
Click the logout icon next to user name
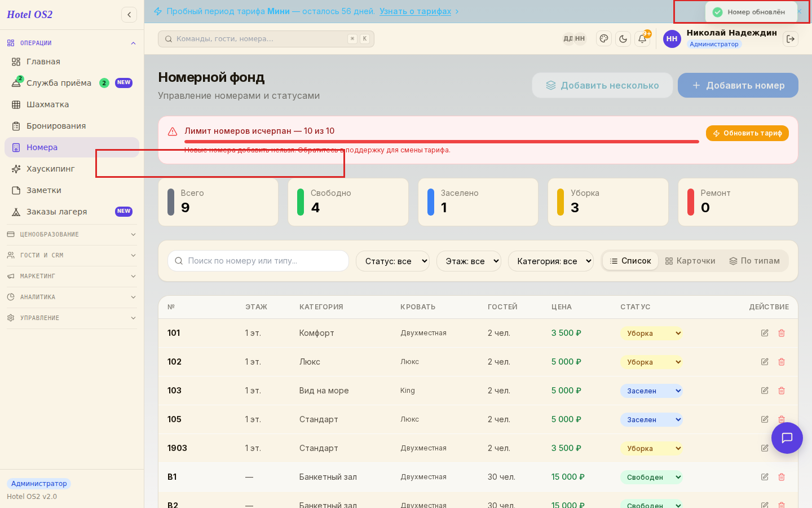[x=791, y=39]
